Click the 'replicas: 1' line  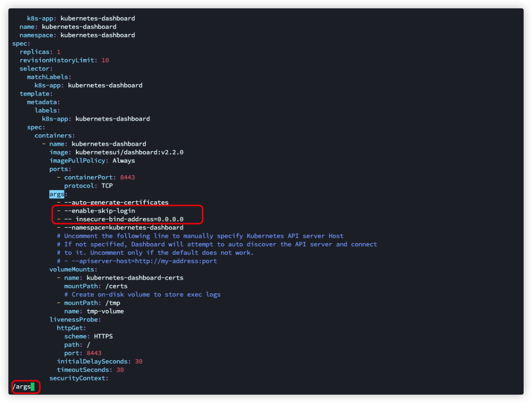(x=40, y=52)
